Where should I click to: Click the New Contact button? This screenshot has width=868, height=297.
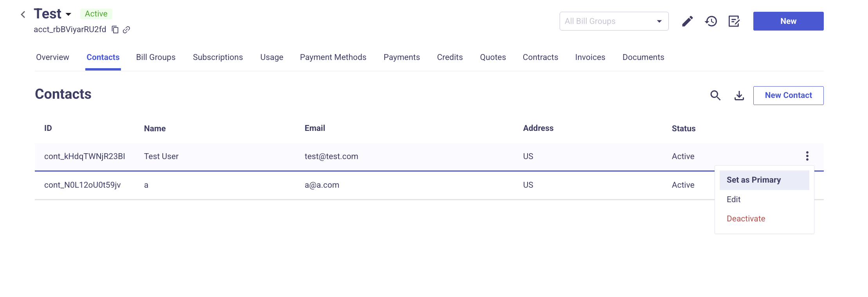pyautogui.click(x=789, y=95)
